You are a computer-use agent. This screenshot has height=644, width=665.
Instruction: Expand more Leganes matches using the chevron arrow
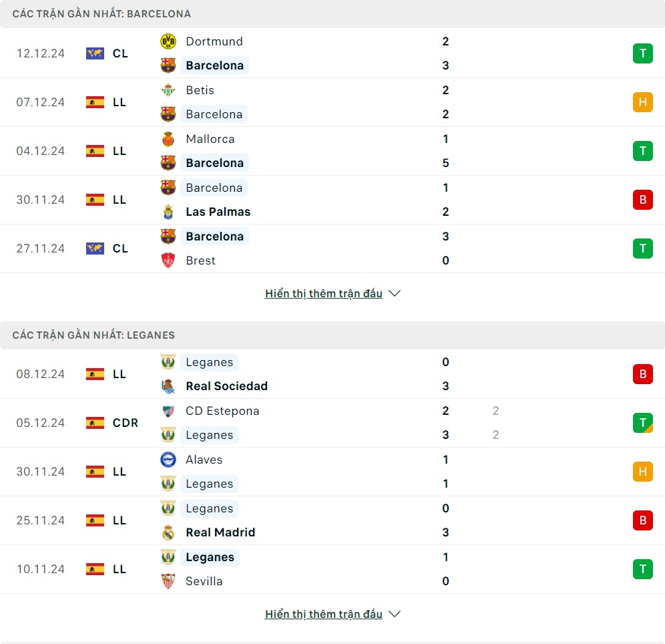click(x=395, y=614)
